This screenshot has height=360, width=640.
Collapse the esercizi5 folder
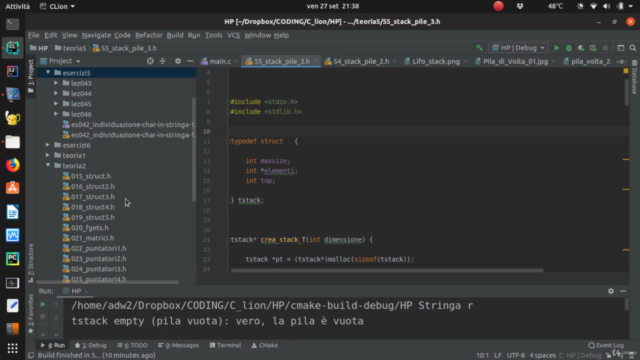point(48,72)
